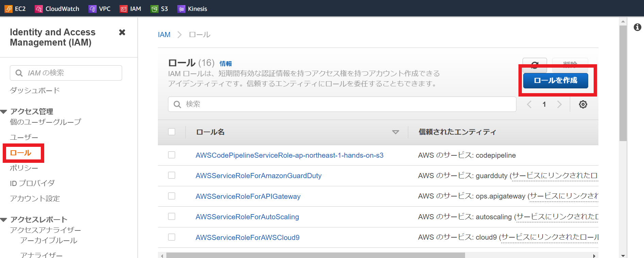Click 'AWS のサービス: codepipeline' cell
The width and height of the screenshot is (644, 258).
tap(467, 155)
